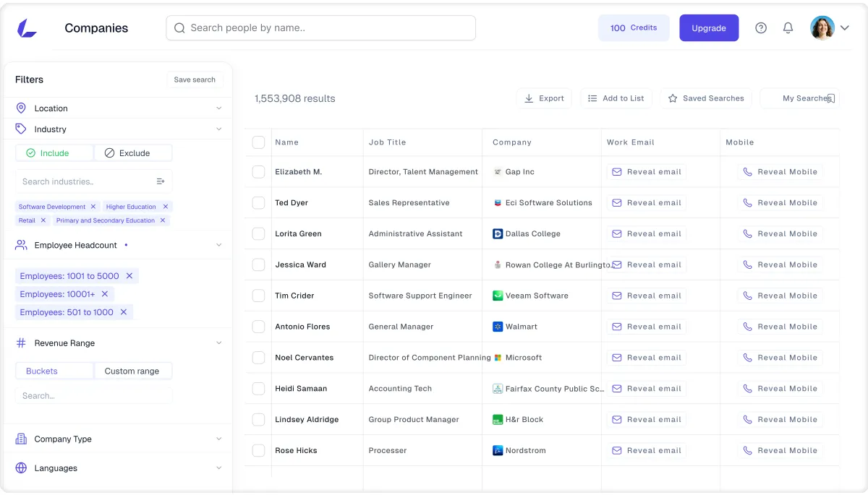The image size is (868, 495).
Task: Reveal mobile for Ted Dyer
Action: 780,203
